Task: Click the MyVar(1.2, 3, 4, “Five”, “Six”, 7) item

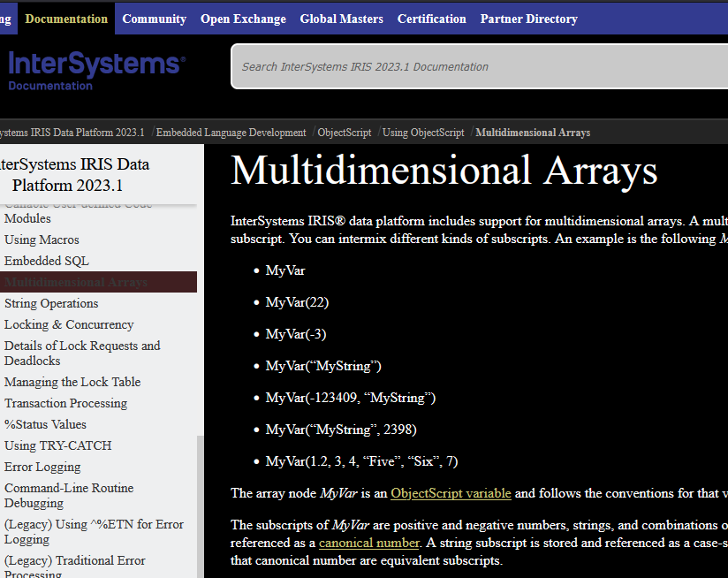Action: tap(361, 461)
